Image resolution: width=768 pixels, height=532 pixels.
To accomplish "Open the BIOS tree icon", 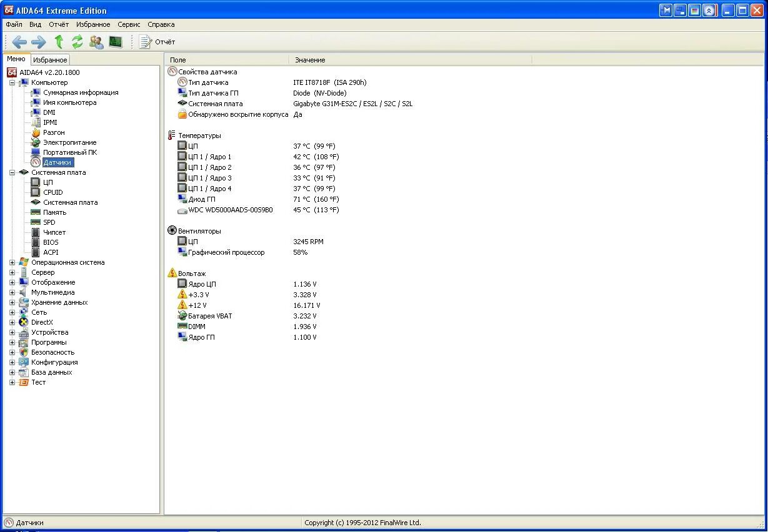I will coord(36,242).
